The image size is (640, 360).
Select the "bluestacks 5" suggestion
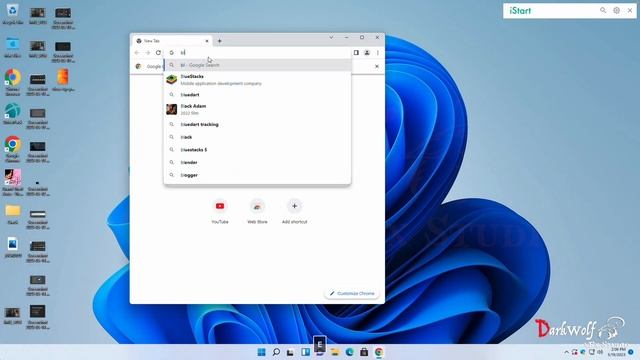(x=257, y=150)
